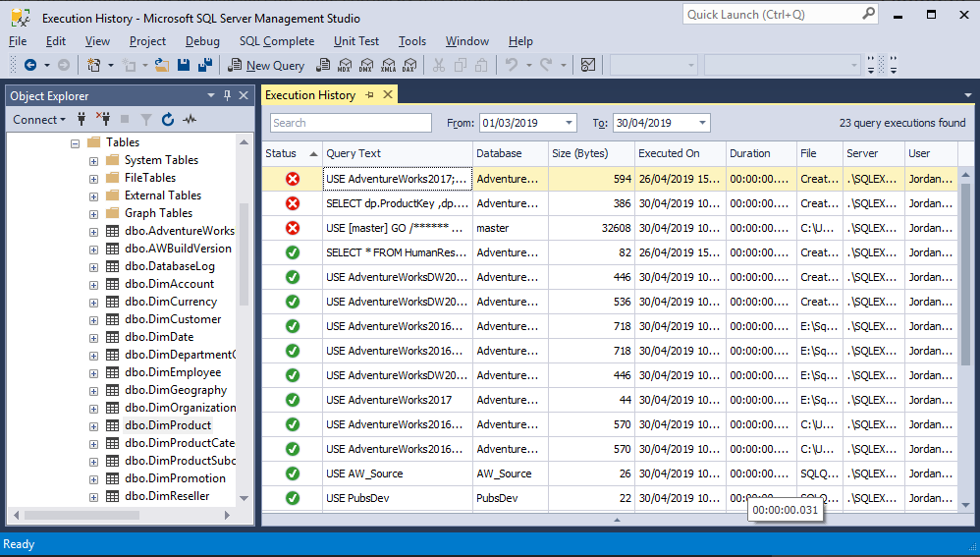Select the SELECT dp.ProductKey query row
980x557 pixels.
pos(610,203)
